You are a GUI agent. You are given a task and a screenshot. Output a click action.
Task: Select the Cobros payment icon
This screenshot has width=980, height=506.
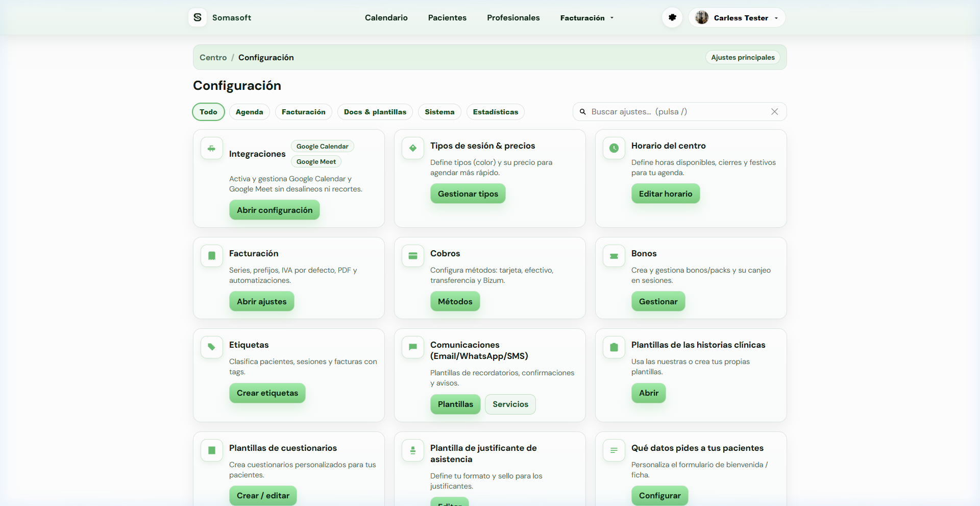point(412,256)
